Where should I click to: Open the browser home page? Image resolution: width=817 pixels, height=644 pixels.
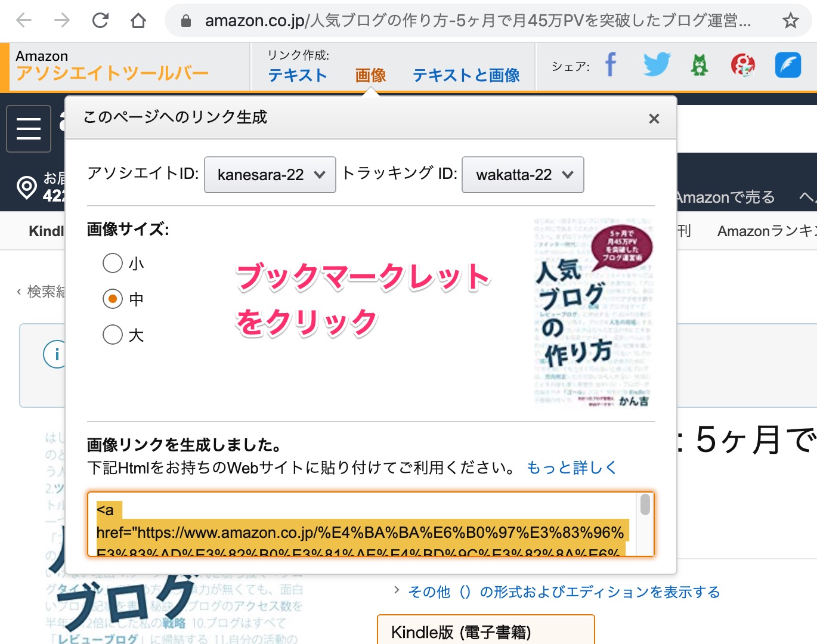138,20
